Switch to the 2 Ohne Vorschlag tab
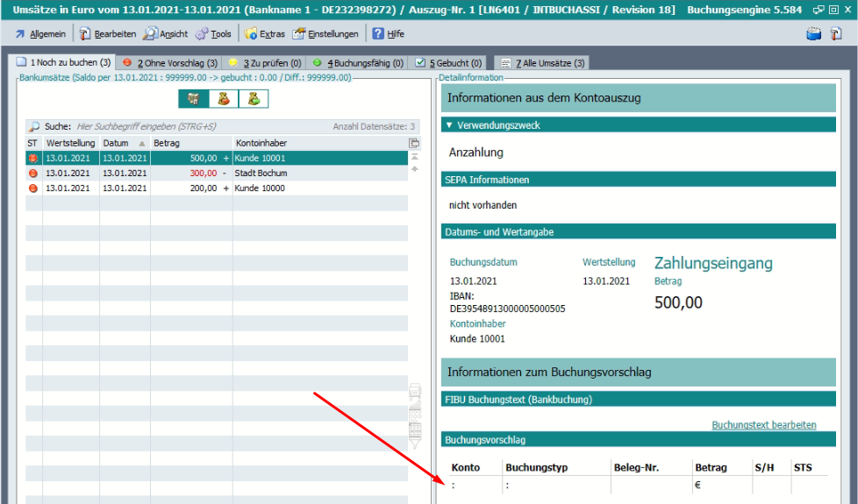This screenshot has height=504, width=858. (x=169, y=63)
